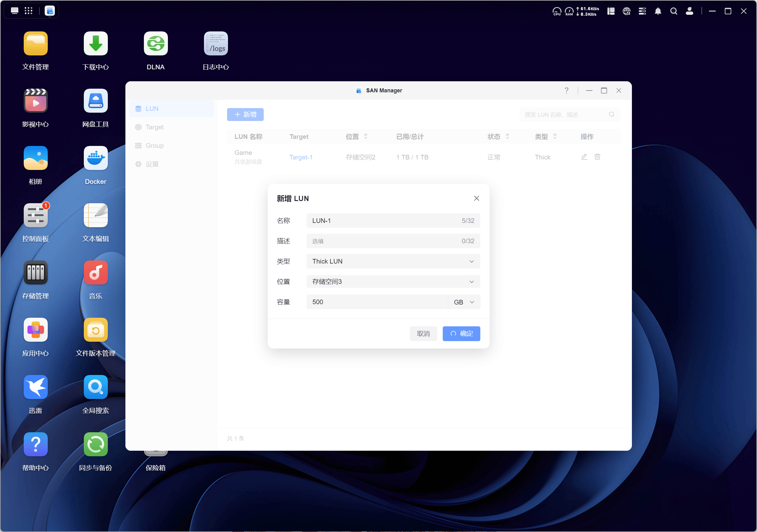The height and width of the screenshot is (532, 757).
Task: Open 控制面板 control panel icon
Action: coord(36,216)
